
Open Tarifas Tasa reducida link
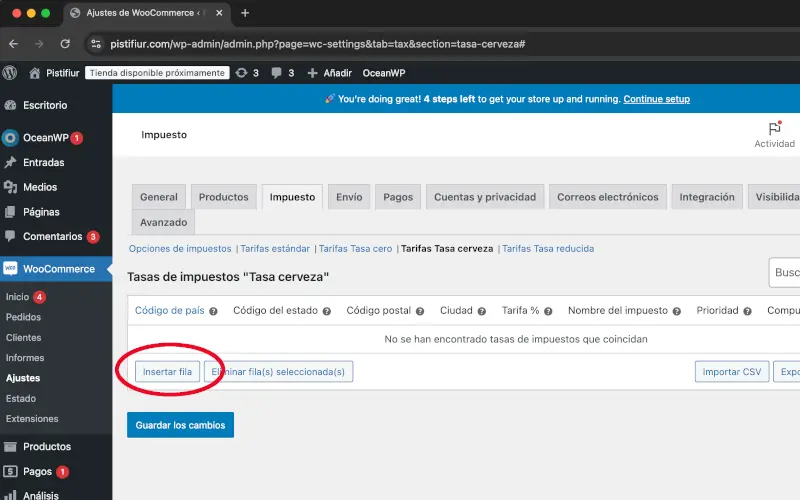tap(548, 248)
